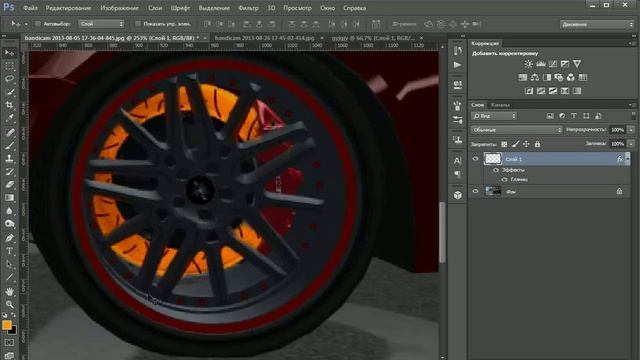Add Vibrance adjustment (triangle icon)
This screenshot has width=640, height=360.
click(577, 64)
